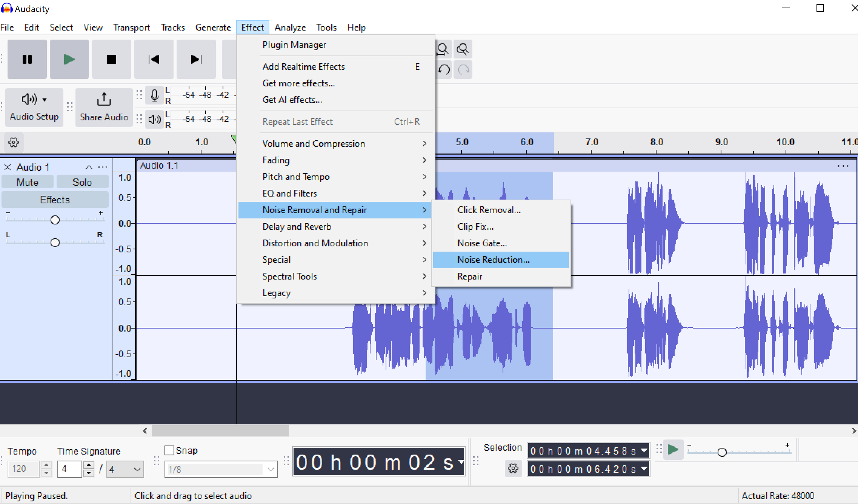
Task: Click the Audacity app logo icon
Action: (x=6, y=8)
